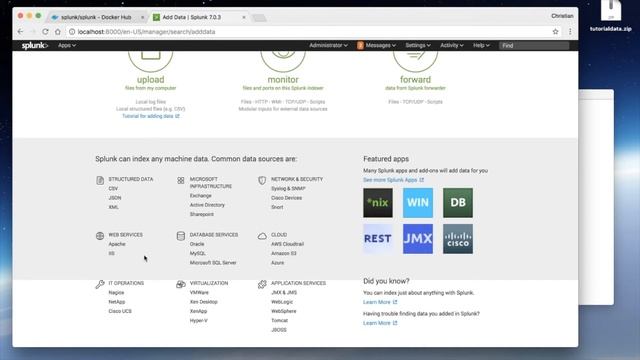Click the monitor circle icon
Viewport: 640px width, 360px height.
click(283, 61)
